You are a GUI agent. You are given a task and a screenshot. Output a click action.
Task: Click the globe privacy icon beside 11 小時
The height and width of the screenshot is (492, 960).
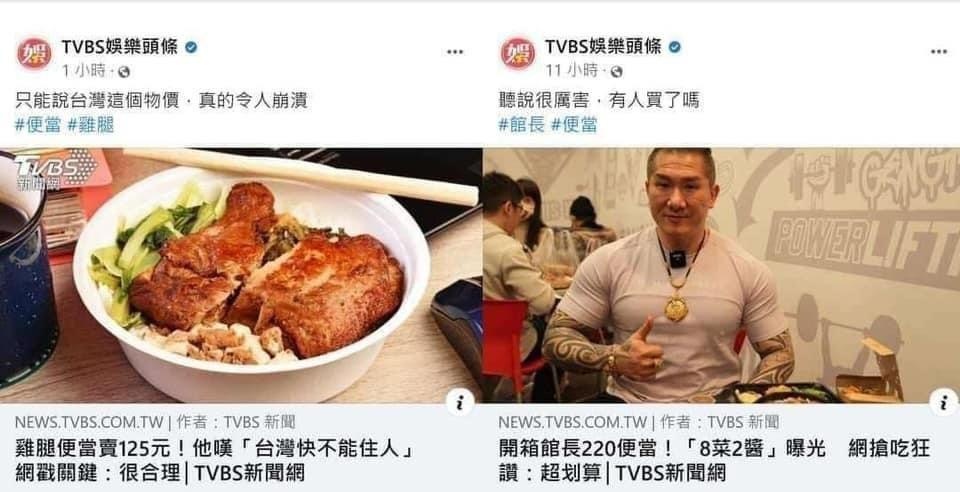click(x=616, y=72)
